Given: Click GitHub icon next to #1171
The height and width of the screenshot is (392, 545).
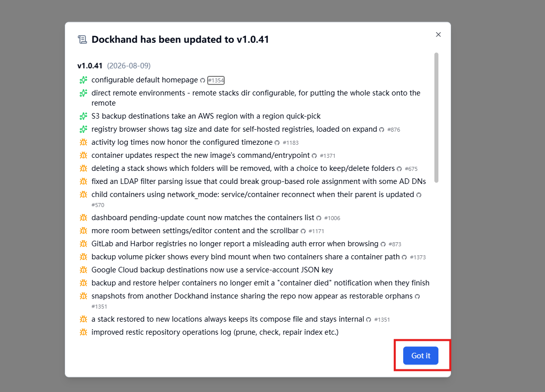Looking at the screenshot, I should tap(303, 231).
